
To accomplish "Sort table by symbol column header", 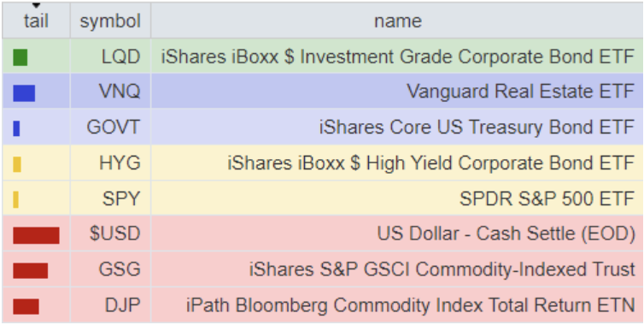I will (110, 21).
